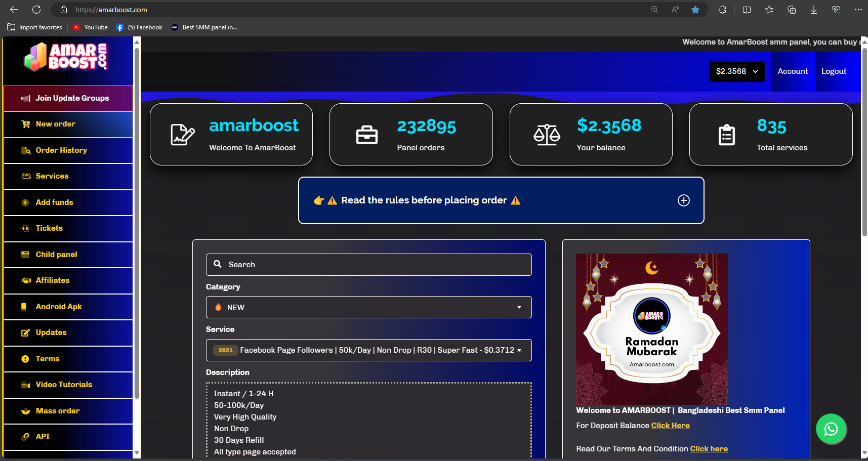Click the 835 Total services card
The height and width of the screenshot is (461, 868).
[x=771, y=134]
